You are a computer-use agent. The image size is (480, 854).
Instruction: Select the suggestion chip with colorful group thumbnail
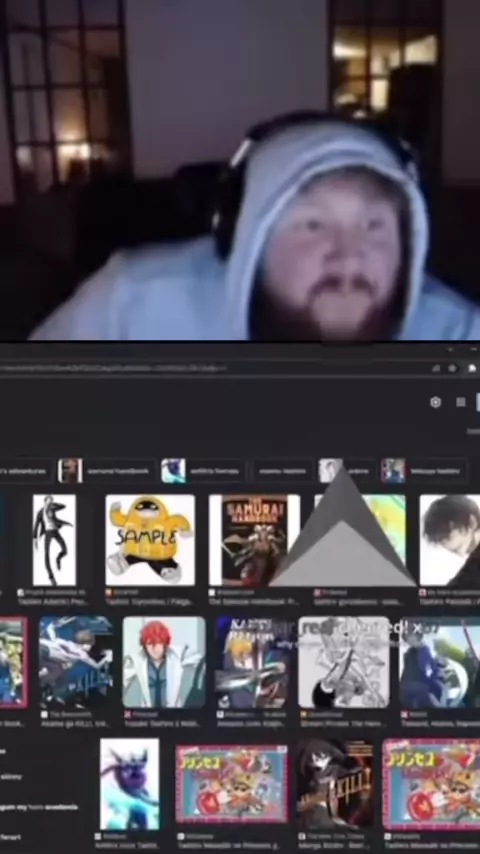click(423, 471)
